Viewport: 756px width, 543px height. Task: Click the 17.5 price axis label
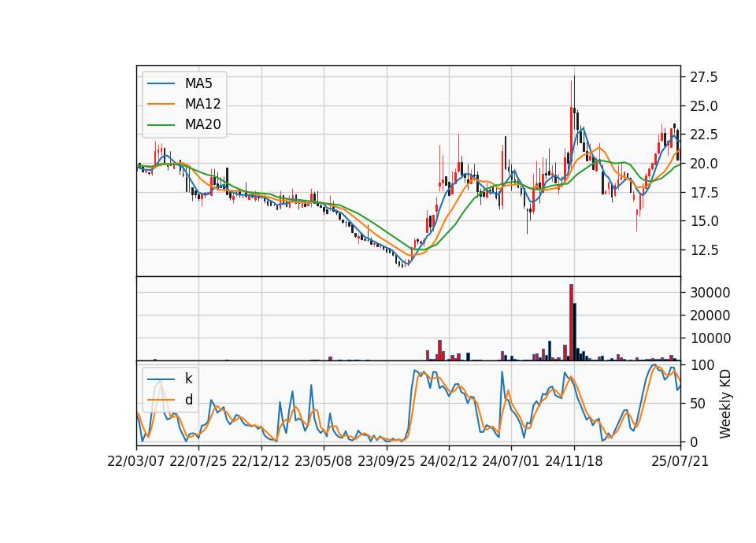(704, 192)
